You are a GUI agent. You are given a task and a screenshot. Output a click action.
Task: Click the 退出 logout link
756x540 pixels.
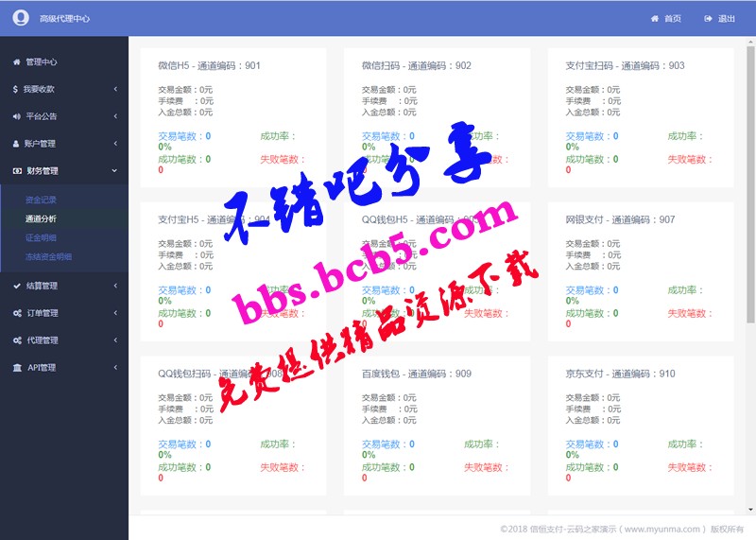click(726, 19)
